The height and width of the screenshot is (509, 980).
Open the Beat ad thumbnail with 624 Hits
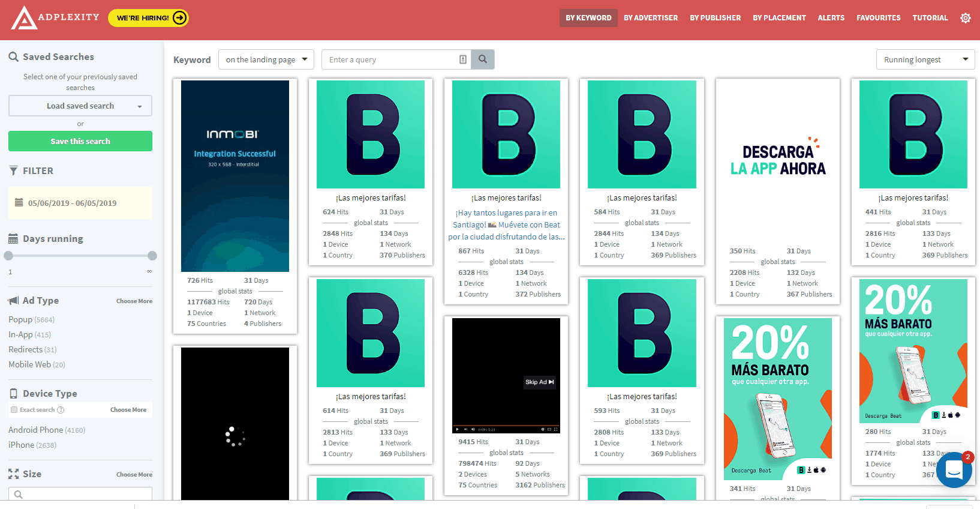[x=371, y=134]
